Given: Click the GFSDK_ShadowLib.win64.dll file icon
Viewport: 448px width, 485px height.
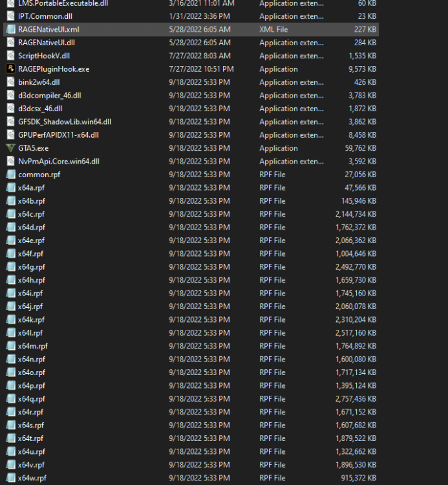Looking at the screenshot, I should (x=10, y=122).
